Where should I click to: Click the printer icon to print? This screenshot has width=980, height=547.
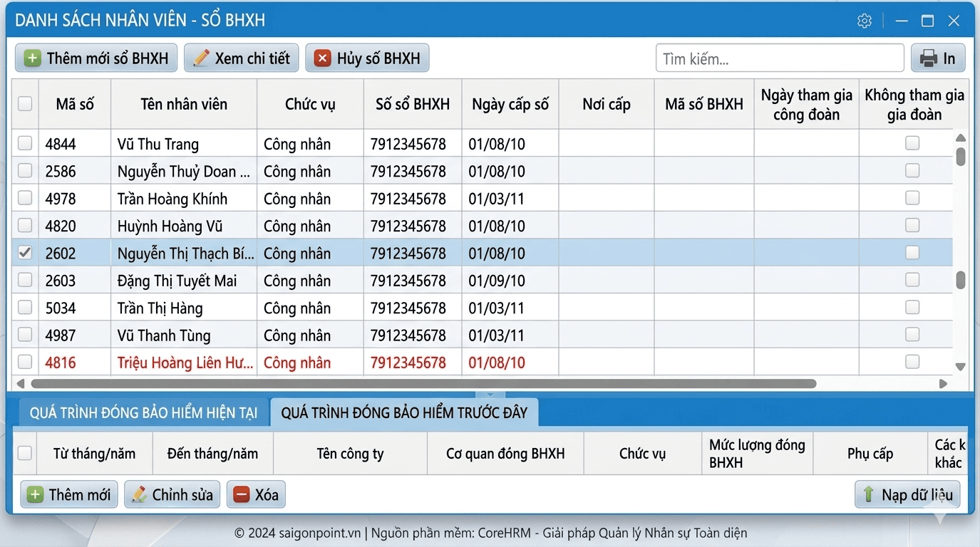pyautogui.click(x=928, y=58)
